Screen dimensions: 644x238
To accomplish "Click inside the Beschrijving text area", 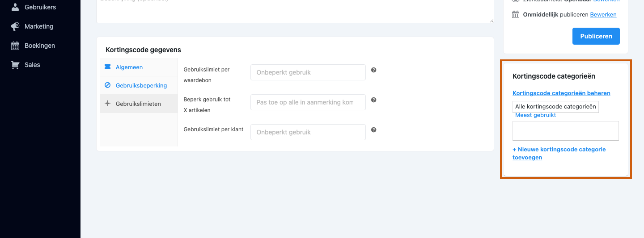I will (x=295, y=11).
